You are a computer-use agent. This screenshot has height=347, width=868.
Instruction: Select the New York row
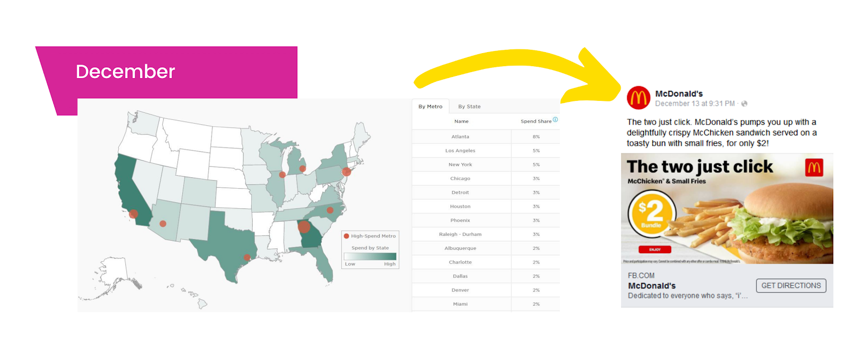click(x=486, y=165)
